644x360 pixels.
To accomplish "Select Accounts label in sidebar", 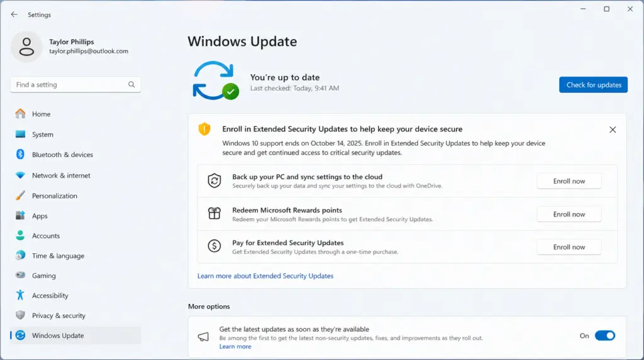I will (46, 236).
